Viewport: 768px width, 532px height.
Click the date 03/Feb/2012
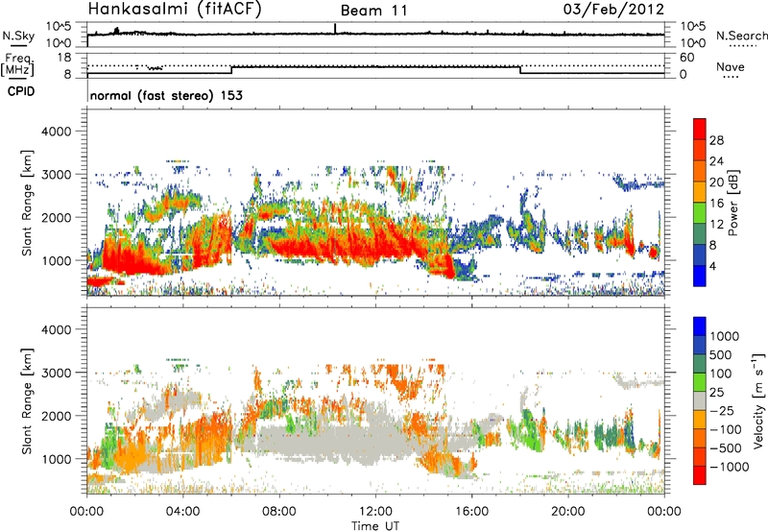pyautogui.click(x=613, y=10)
